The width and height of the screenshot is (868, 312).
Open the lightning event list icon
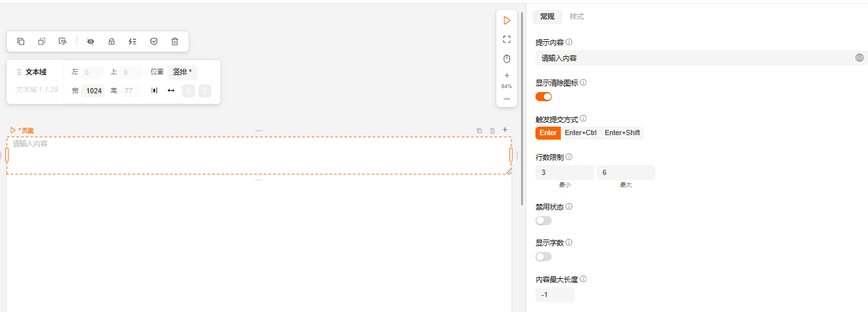point(132,41)
